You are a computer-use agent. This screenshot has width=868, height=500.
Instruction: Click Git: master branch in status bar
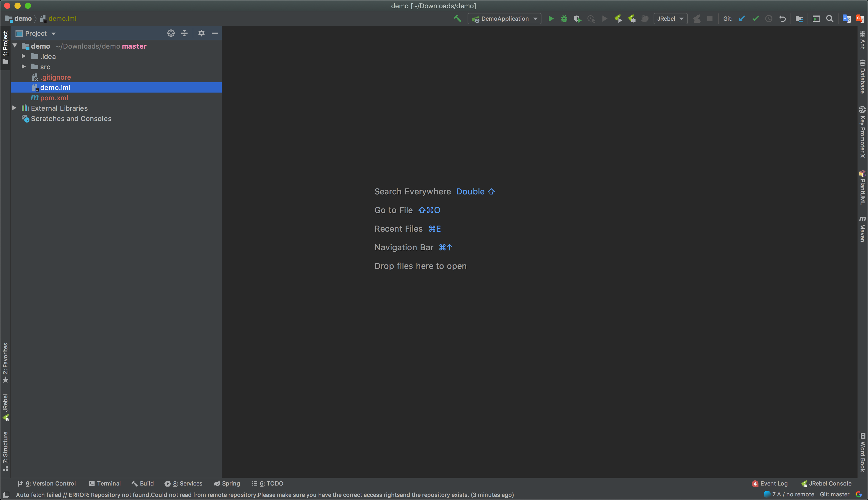point(834,495)
